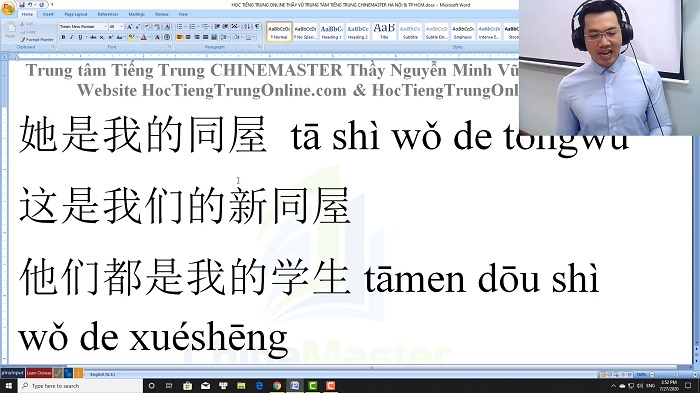Image resolution: width=700 pixels, height=393 pixels.
Task: Toggle Bold formatting
Action: coord(63,37)
